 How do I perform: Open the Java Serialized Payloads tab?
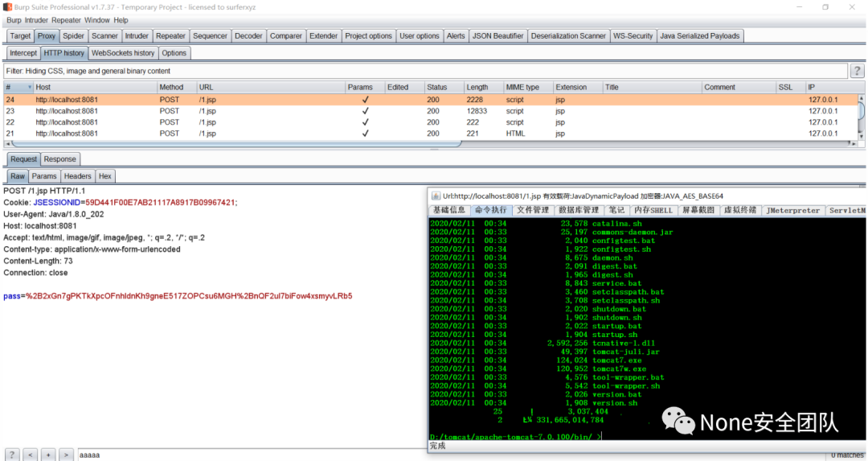(700, 36)
